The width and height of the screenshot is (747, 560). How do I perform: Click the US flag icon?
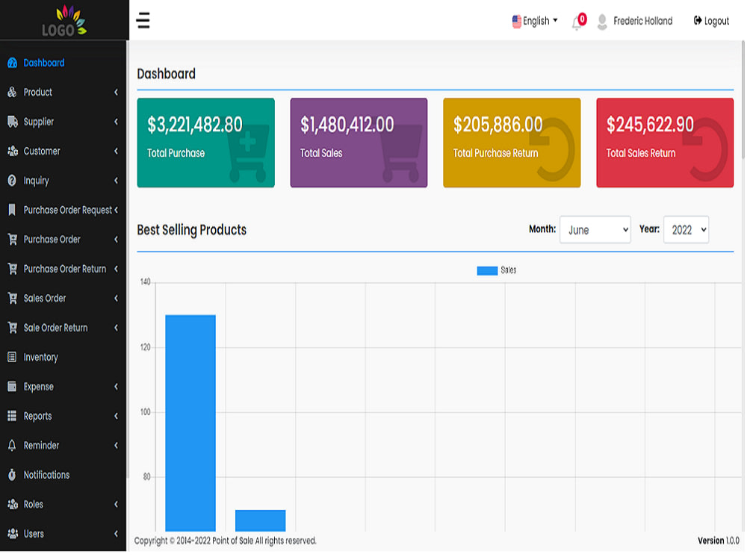pyautogui.click(x=517, y=22)
